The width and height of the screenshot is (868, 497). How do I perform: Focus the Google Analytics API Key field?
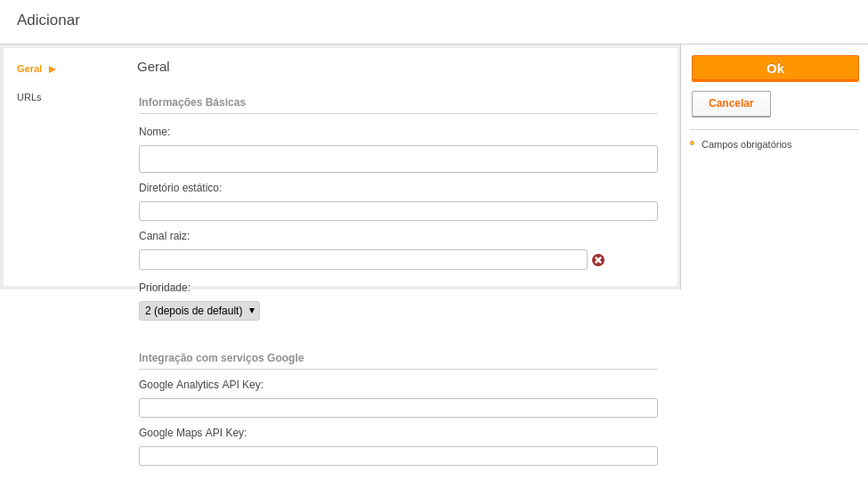pyautogui.click(x=398, y=408)
